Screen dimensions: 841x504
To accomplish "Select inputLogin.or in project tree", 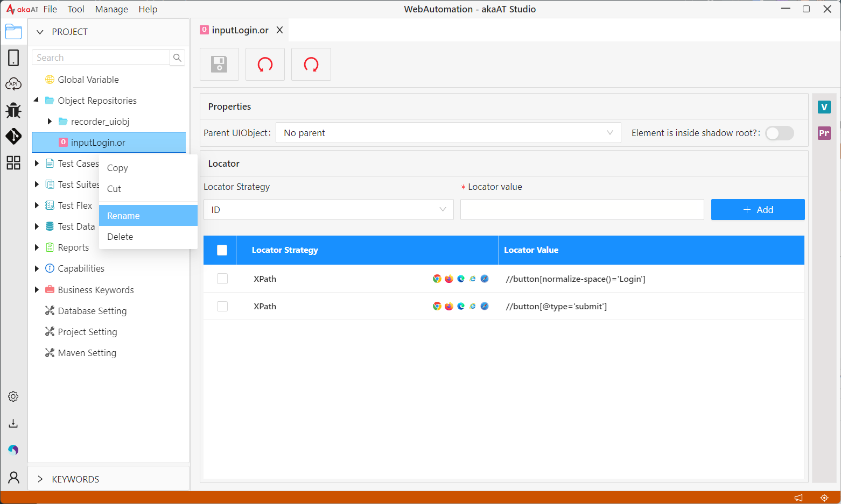I will click(109, 143).
